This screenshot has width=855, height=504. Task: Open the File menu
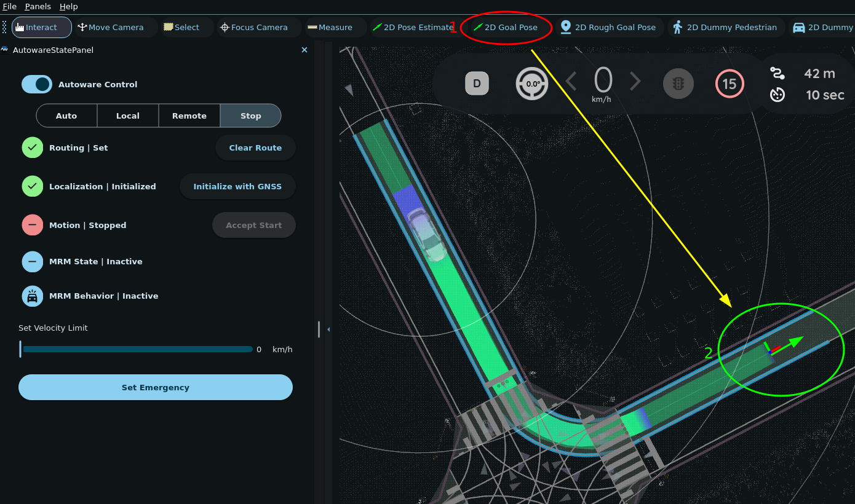point(9,6)
